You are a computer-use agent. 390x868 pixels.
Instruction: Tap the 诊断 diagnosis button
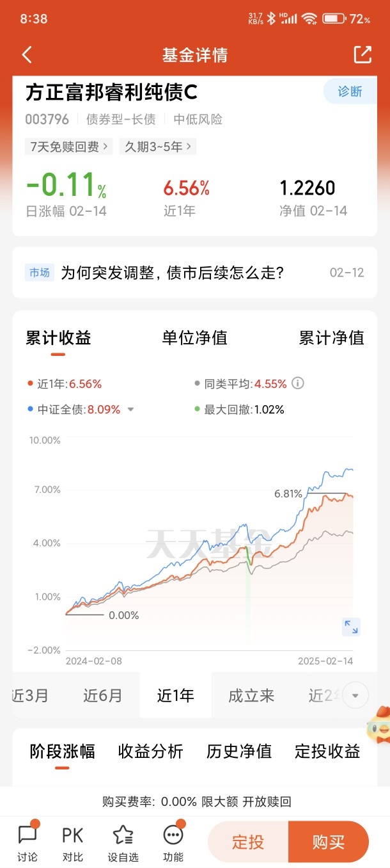coord(350,92)
